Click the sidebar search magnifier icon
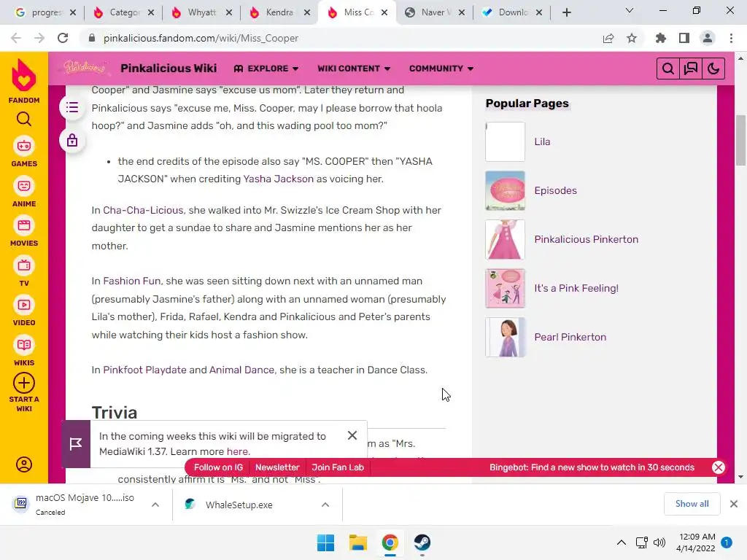Screen dimensions: 747x560 coord(24,119)
